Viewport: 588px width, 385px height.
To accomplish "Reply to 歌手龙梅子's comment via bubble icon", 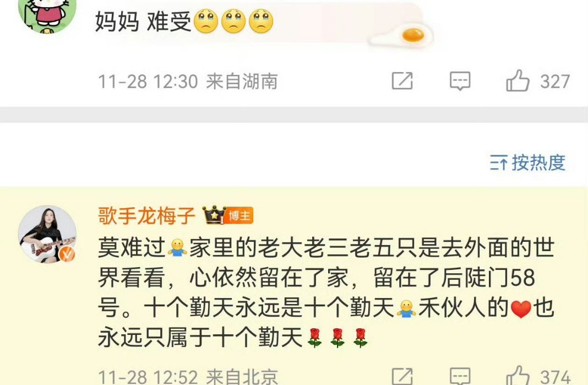I will point(460,376).
